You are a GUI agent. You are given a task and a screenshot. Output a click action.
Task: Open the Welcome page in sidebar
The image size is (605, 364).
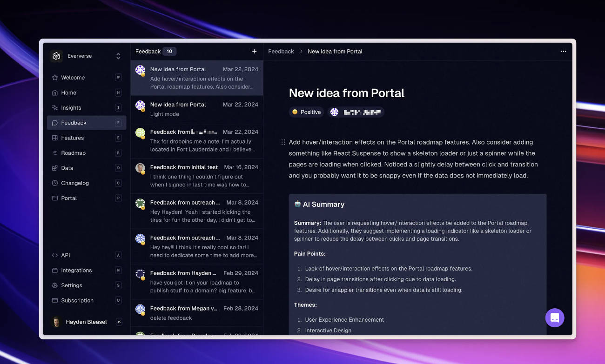click(87, 78)
